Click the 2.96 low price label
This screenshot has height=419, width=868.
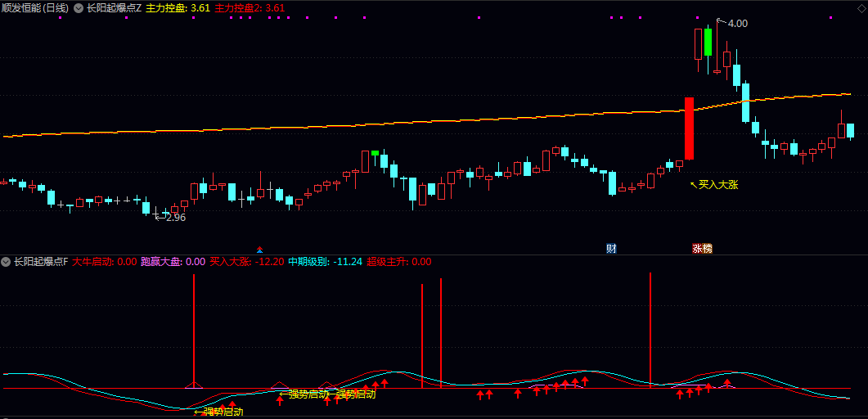click(176, 218)
